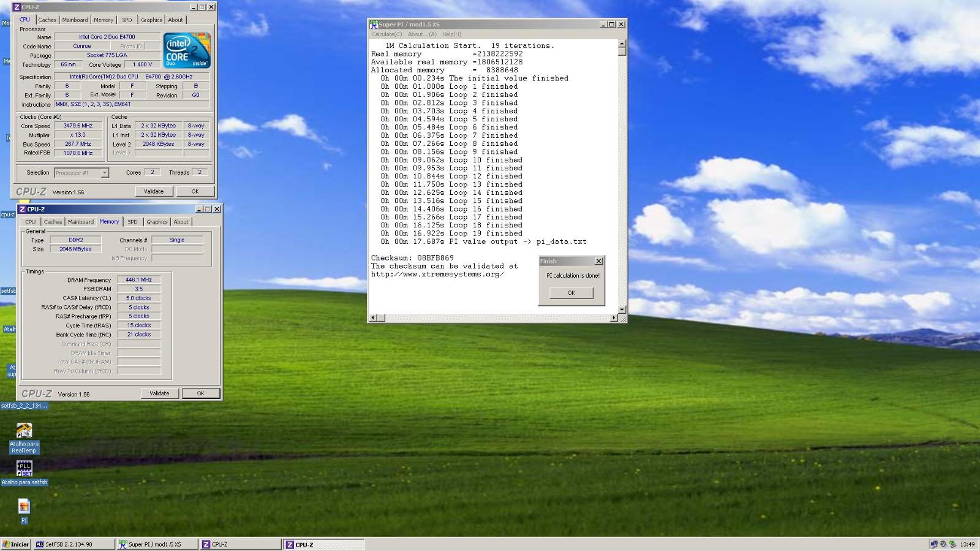Viewport: 980px width, 551px height.
Task: Click the CPU-Z title icon in Memory window
Action: click(22, 209)
